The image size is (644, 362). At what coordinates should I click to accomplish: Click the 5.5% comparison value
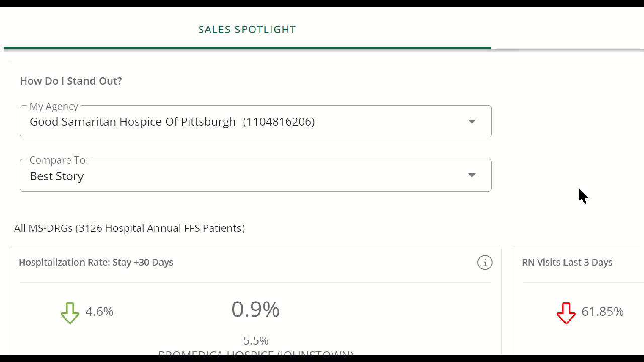(256, 341)
